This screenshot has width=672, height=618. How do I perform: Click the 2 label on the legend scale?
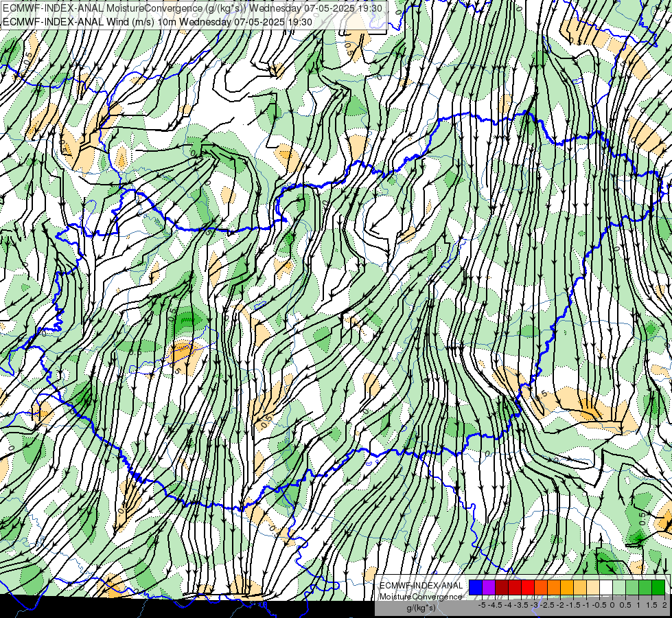point(664,605)
